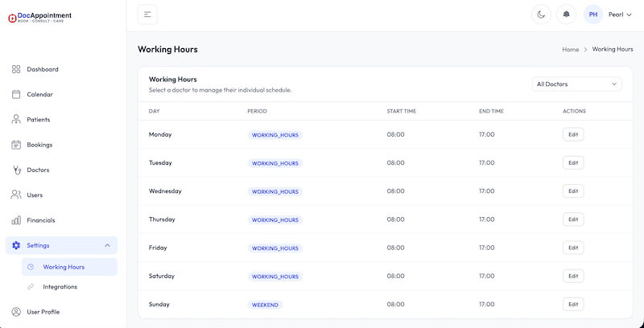Click the Settings gear icon

tap(16, 245)
